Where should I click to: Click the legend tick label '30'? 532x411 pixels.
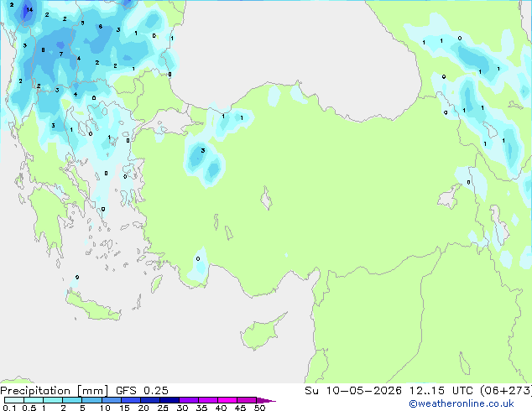(182, 408)
